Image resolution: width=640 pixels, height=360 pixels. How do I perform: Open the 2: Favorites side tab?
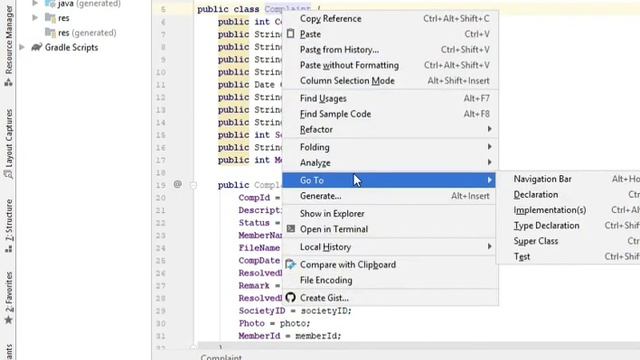pyautogui.click(x=8, y=298)
